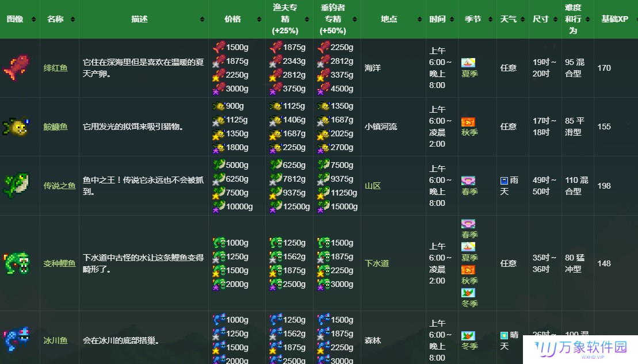Screen dimensions: 638x364
Task: Follow the 下水道 location link
Action: pos(377,263)
